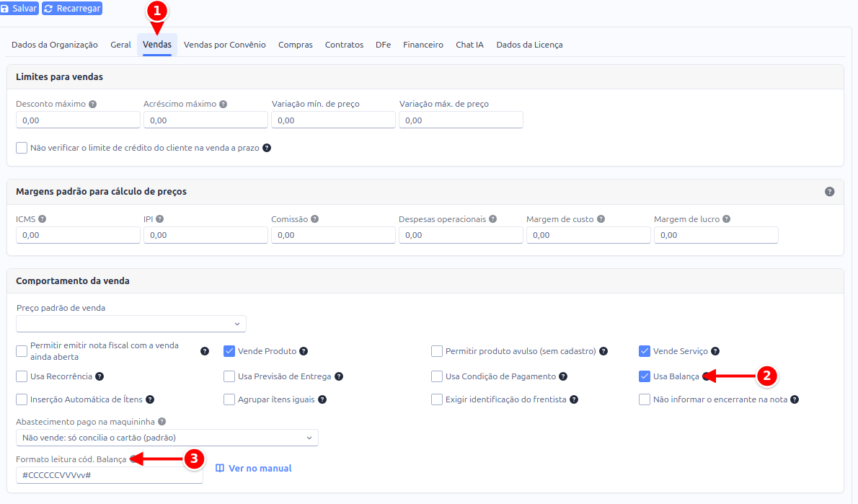Enable 'Não verificar o limite de crédito' checkbox
Image resolution: width=858 pixels, height=504 pixels.
(22, 148)
